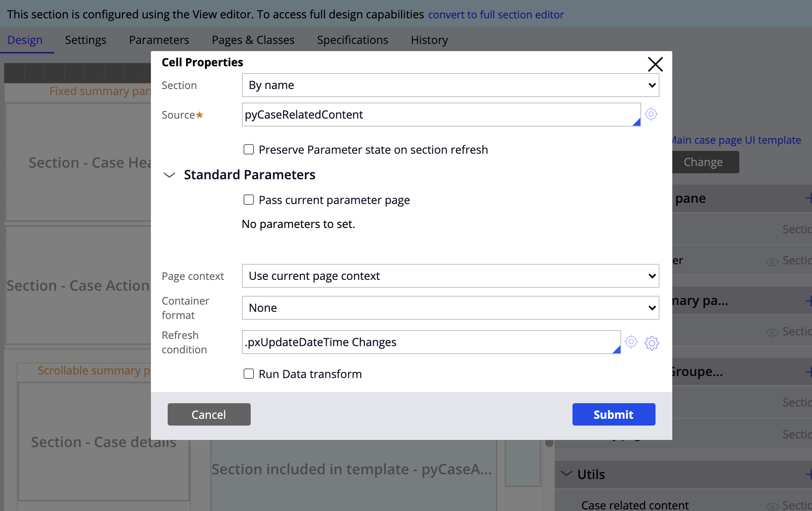Switch to the Settings tab
The image size is (812, 511).
pos(85,40)
